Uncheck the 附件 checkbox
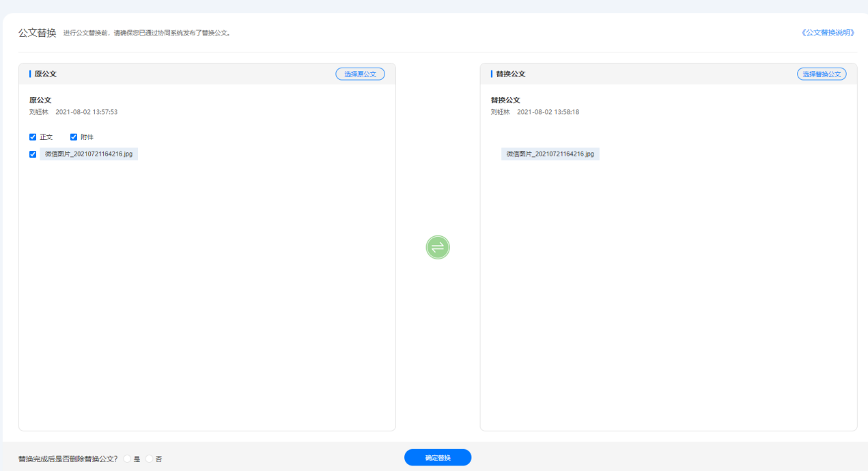 coord(74,137)
